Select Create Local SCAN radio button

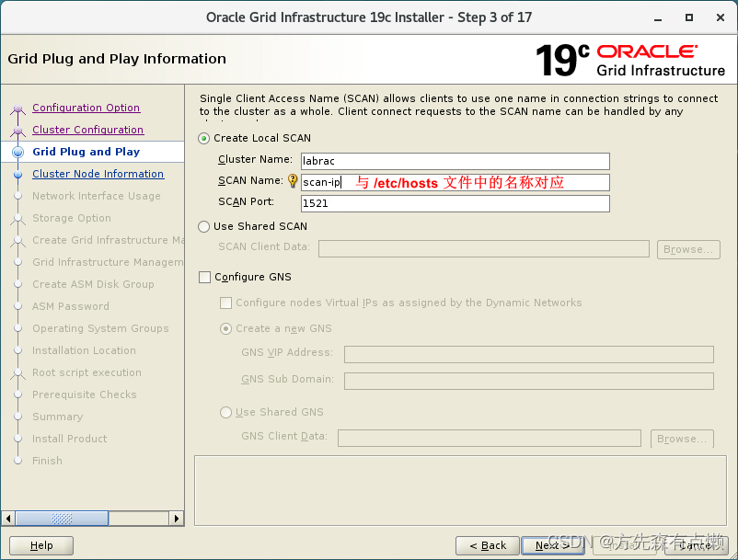[203, 138]
